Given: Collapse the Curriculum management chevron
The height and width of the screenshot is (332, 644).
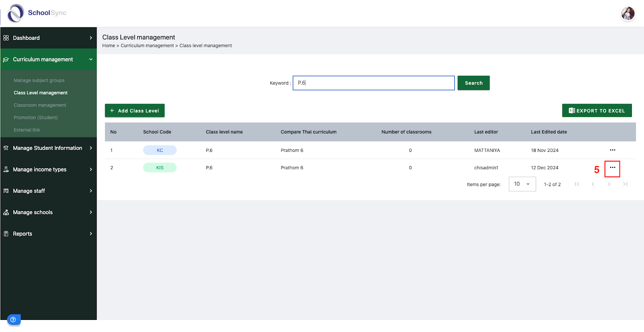Looking at the screenshot, I should pos(91,59).
